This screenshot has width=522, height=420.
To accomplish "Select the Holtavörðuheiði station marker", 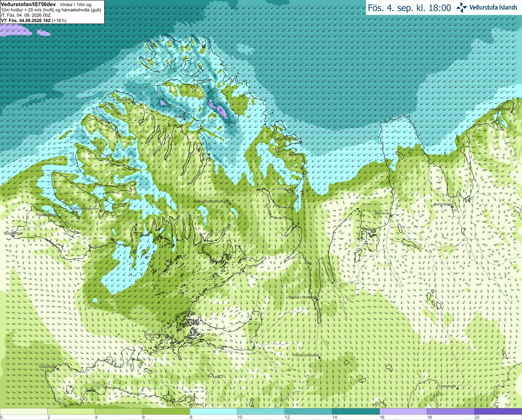I will point(320,358).
